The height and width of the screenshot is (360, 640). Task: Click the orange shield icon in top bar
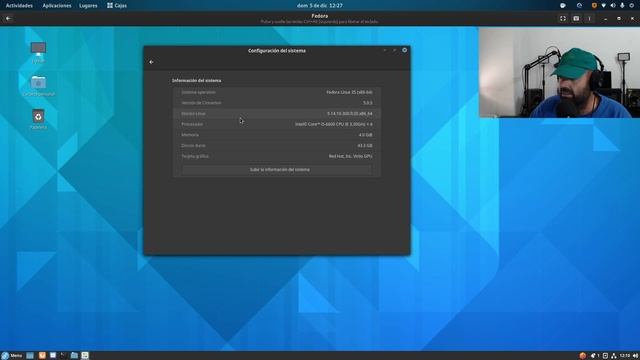click(594, 6)
